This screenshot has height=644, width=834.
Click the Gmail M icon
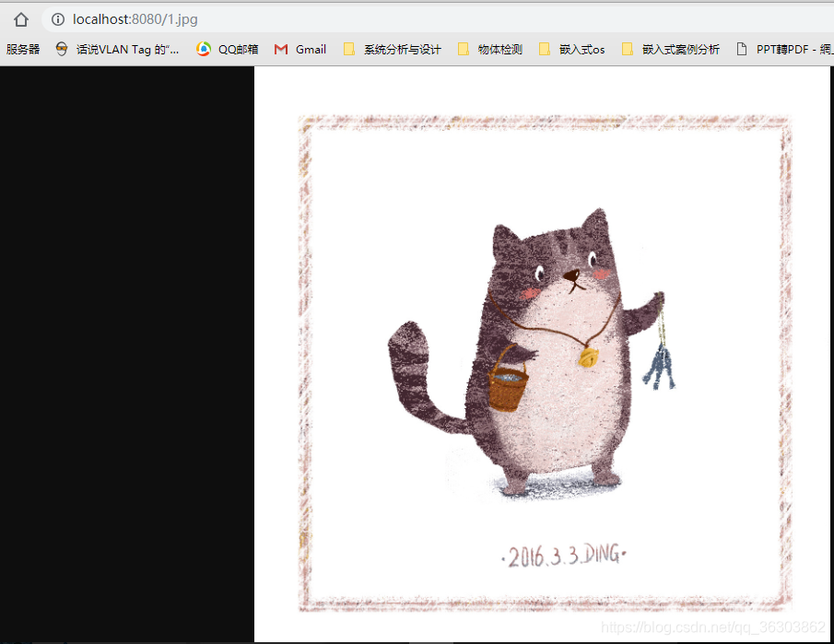coord(280,50)
